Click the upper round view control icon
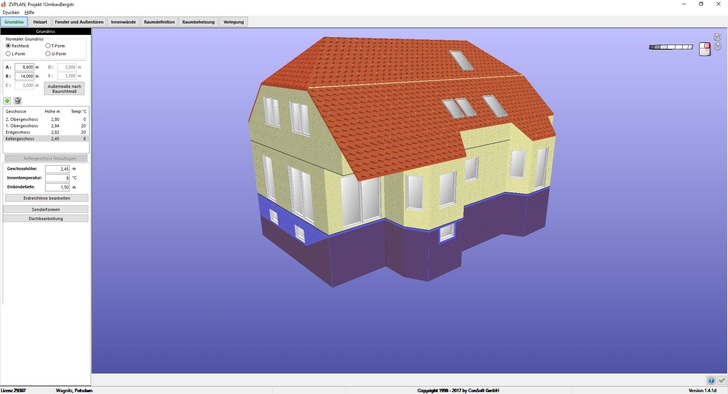728x394 pixels. click(x=717, y=37)
